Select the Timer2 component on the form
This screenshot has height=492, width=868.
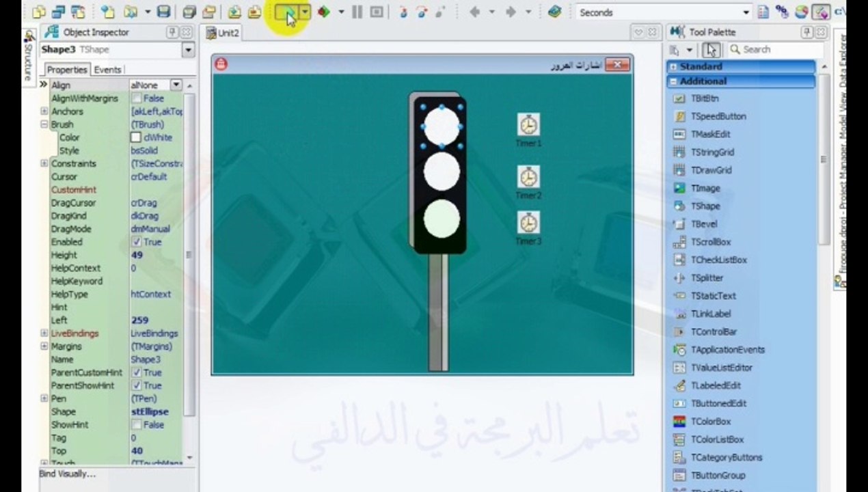coord(528,176)
